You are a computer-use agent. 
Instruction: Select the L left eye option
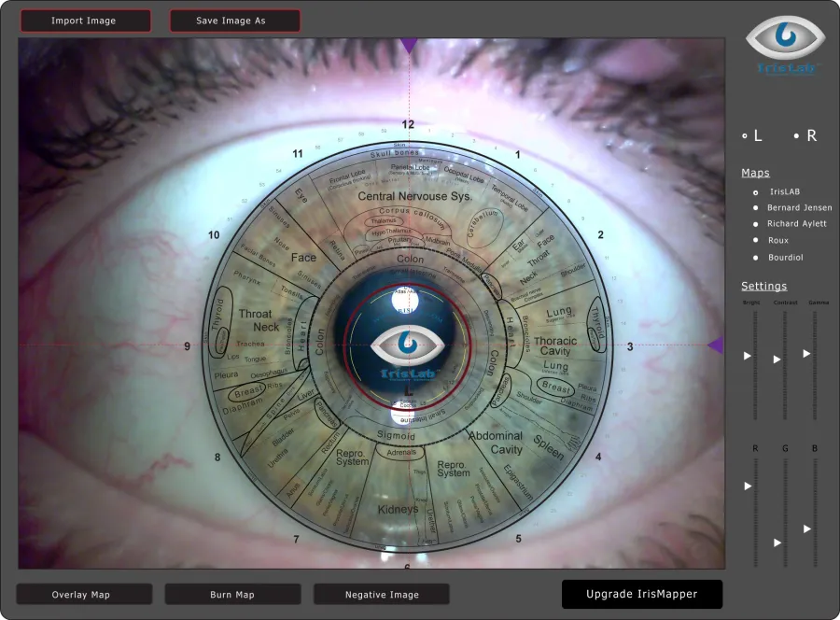752,136
